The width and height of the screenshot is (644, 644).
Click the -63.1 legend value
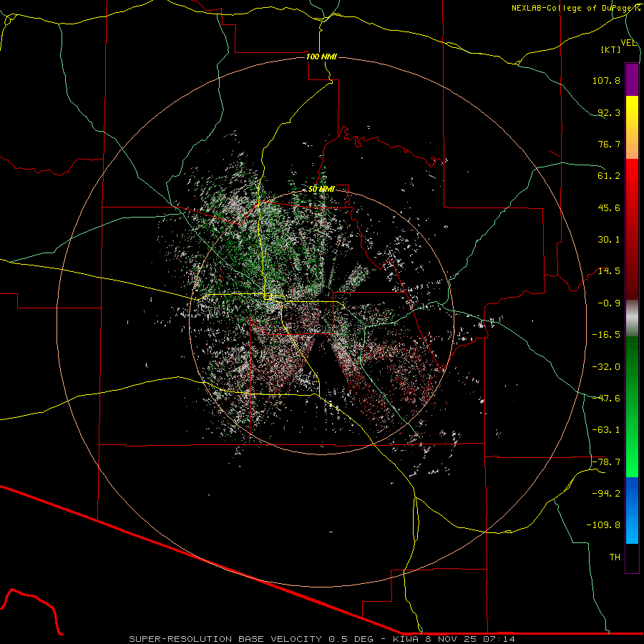click(x=606, y=430)
